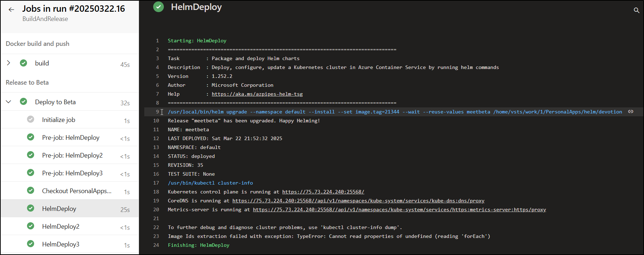Open the Pre-job: HelmDeploy3 step
The image size is (644, 255).
pyautogui.click(x=70, y=173)
